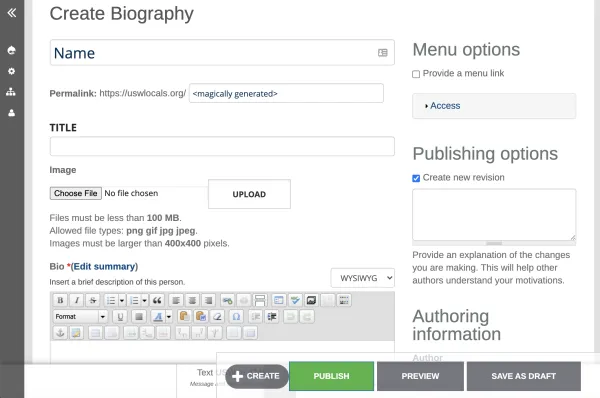Screen dimensions: 600x398
Task: Toggle bold formatting in Bio editor
Action: pos(60,300)
